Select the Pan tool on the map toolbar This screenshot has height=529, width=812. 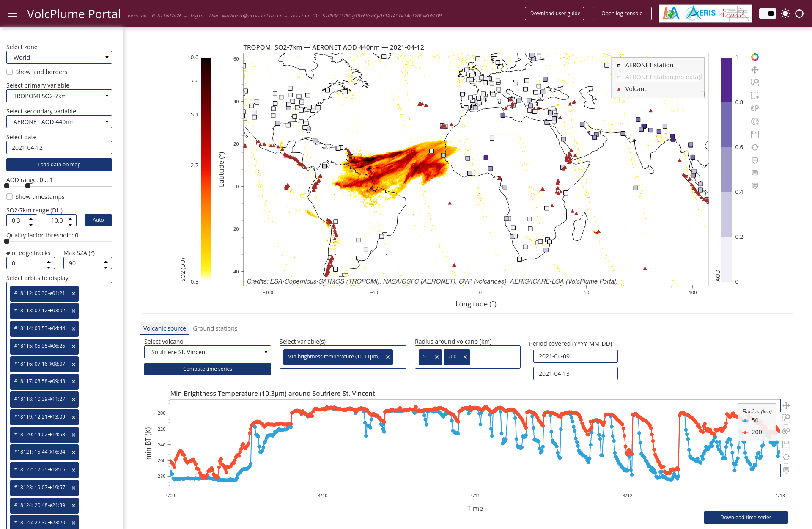(755, 70)
